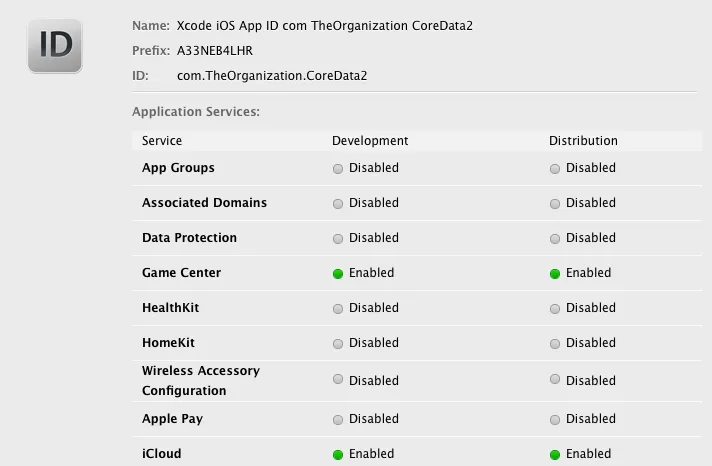712x466 pixels.
Task: Click Disabled text in HealthKit Development
Action: (374, 307)
